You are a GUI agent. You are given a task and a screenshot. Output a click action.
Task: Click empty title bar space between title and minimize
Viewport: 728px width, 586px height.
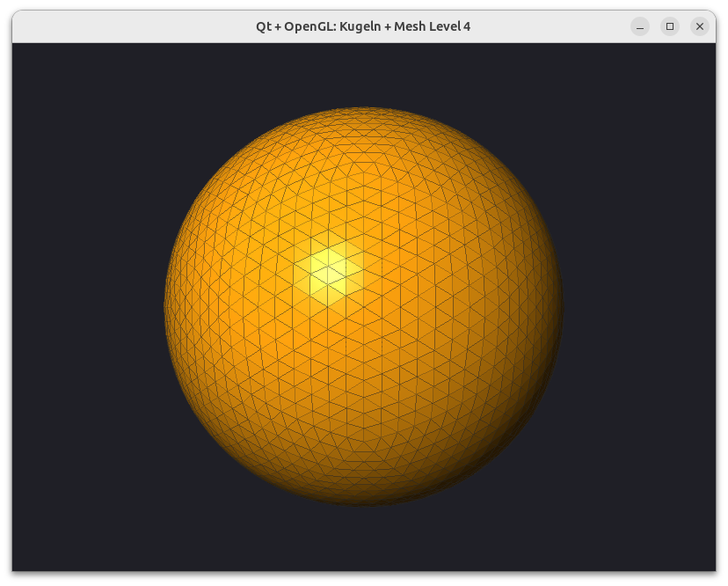click(550, 26)
